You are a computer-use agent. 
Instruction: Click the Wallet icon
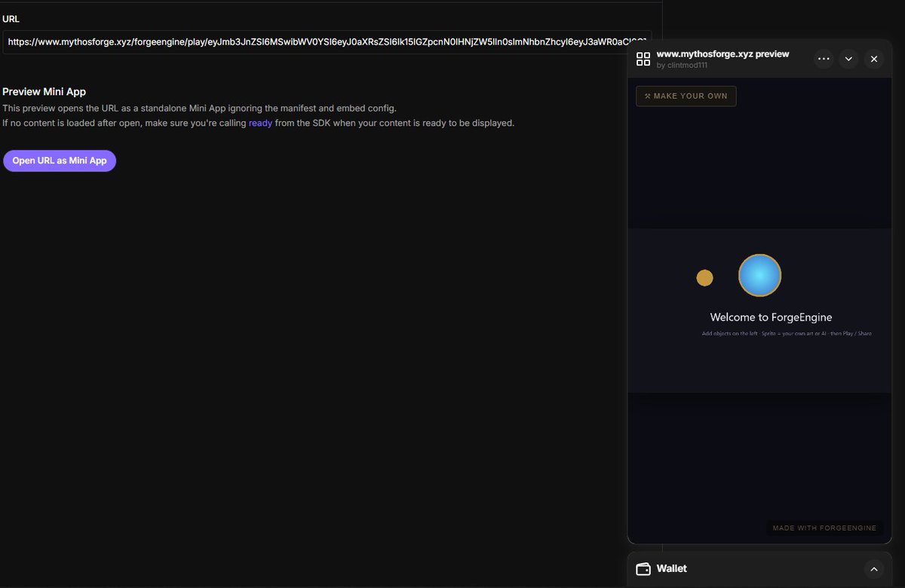coord(643,569)
